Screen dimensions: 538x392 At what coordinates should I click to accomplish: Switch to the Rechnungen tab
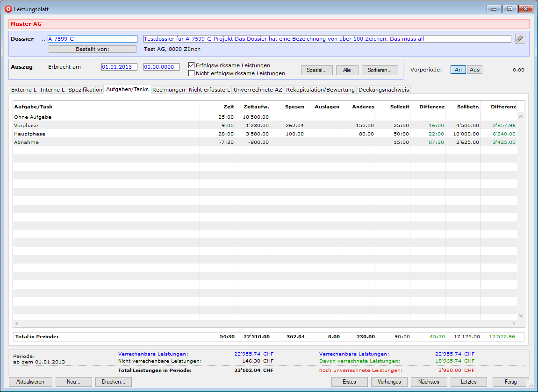coord(169,90)
